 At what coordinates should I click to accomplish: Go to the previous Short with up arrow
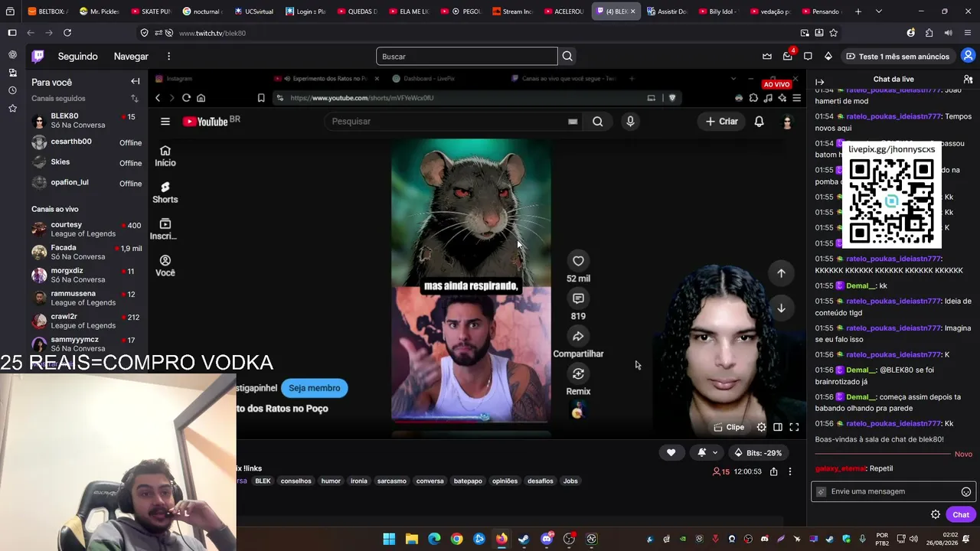pos(781,273)
